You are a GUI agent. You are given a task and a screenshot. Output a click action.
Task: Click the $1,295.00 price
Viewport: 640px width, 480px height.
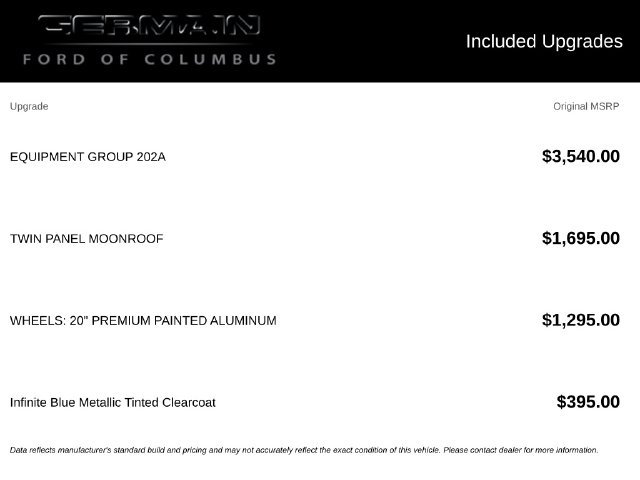(x=581, y=320)
